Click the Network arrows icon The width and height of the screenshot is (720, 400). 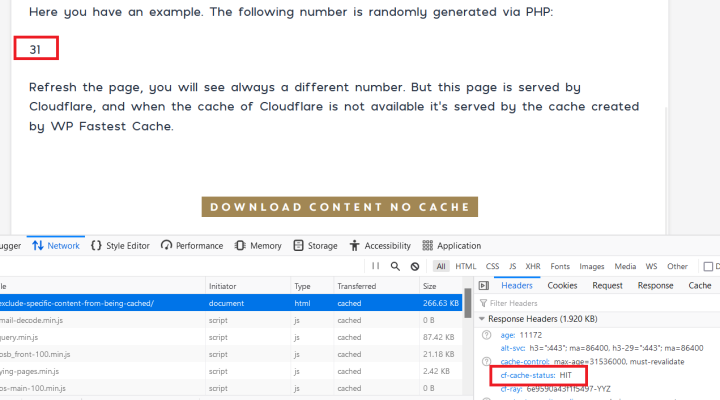[x=38, y=246]
